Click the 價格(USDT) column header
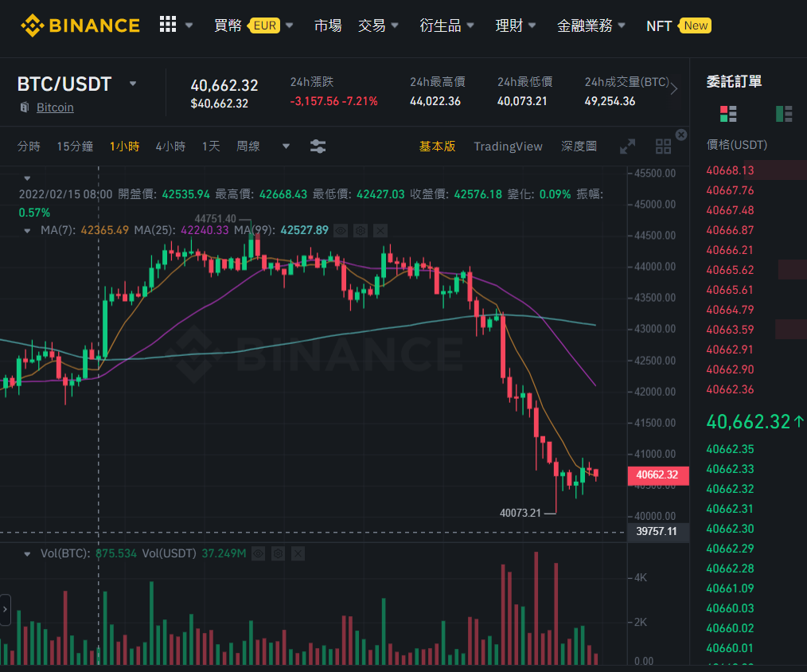This screenshot has height=672, width=807. 736,145
